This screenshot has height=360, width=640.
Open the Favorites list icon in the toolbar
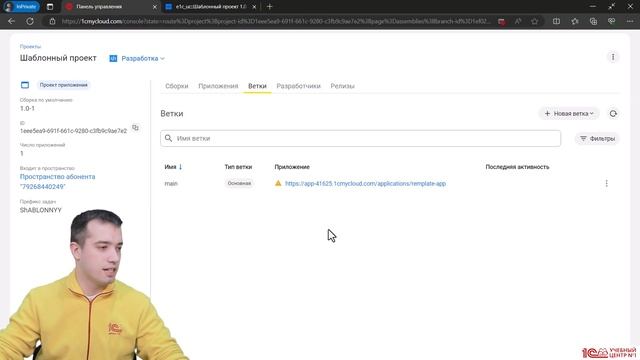point(575,21)
